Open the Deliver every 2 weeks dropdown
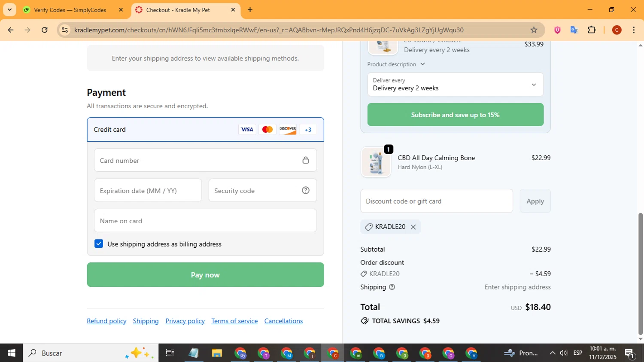644x362 pixels. click(x=455, y=84)
